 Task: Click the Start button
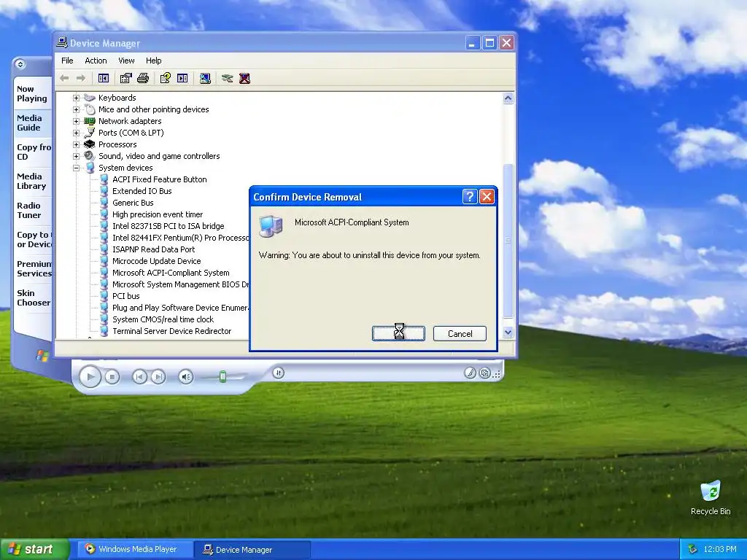click(34, 549)
